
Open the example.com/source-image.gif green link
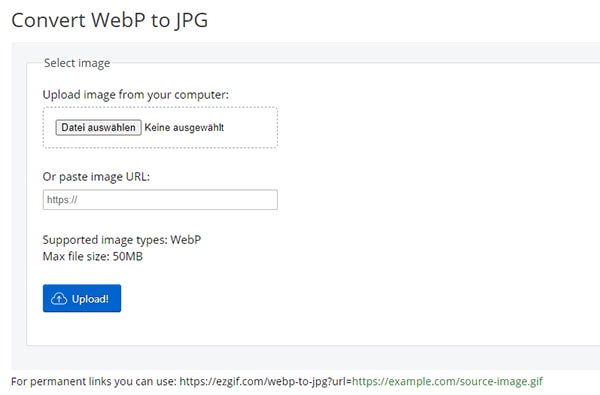[x=447, y=381]
